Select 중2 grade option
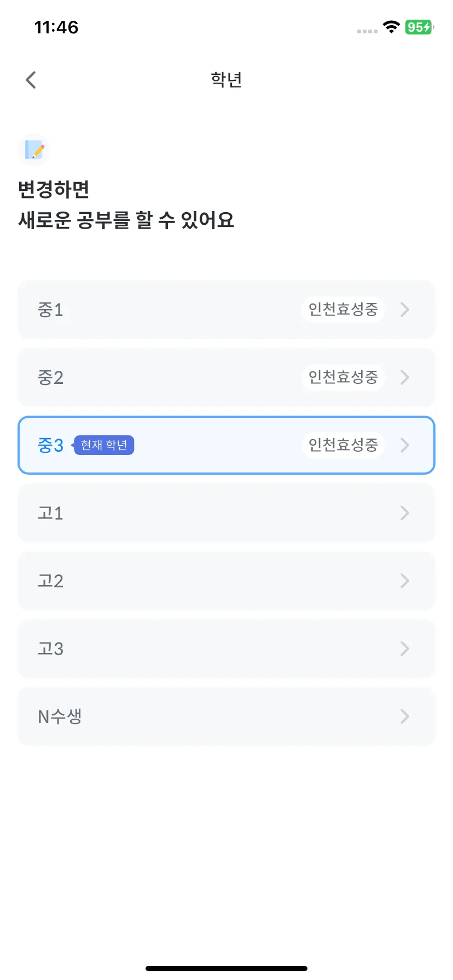453x980 pixels. (226, 377)
